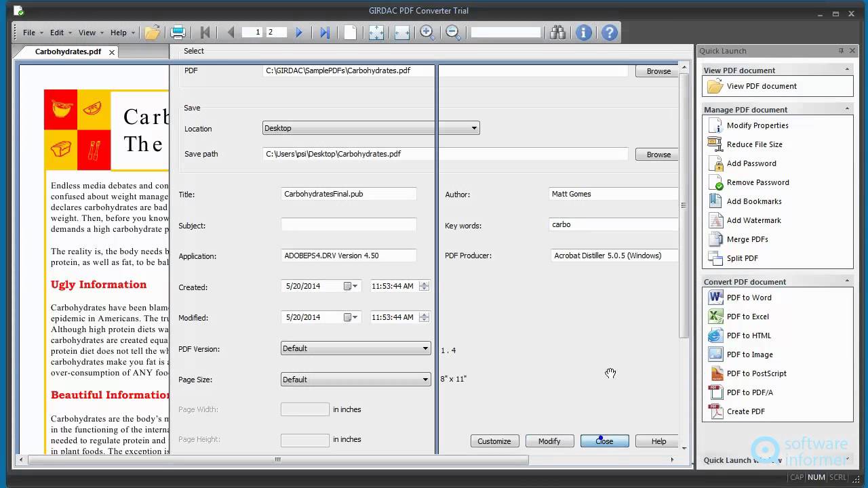This screenshot has height=488, width=868.
Task: Click the printer icon in the toolbar
Action: (178, 32)
